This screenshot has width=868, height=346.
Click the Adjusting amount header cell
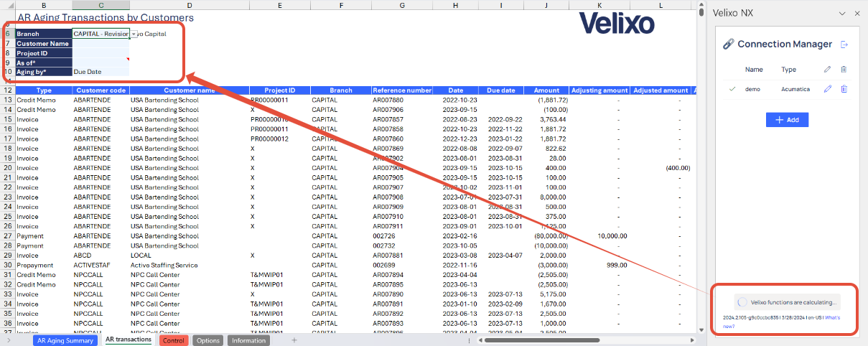(x=599, y=90)
